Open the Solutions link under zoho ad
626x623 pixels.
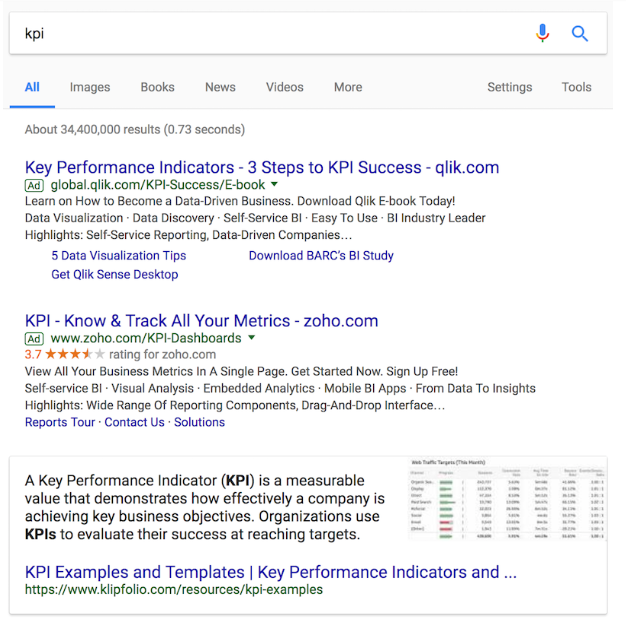199,422
